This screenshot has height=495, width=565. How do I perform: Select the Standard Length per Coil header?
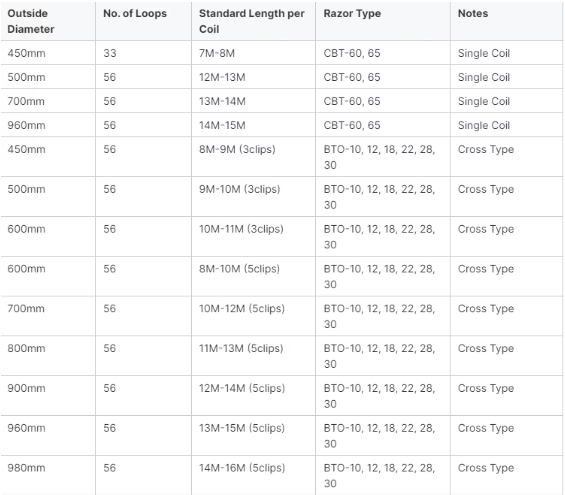click(x=252, y=21)
